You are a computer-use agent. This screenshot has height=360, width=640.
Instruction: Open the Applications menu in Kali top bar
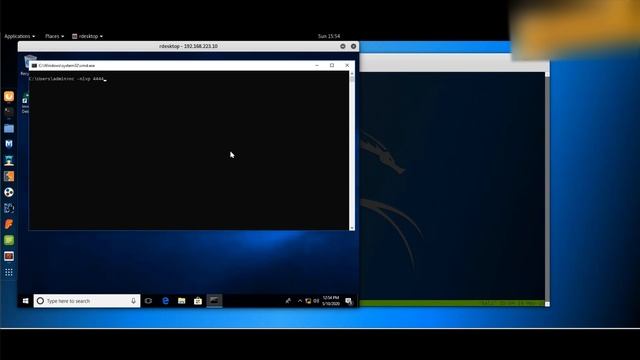point(19,36)
